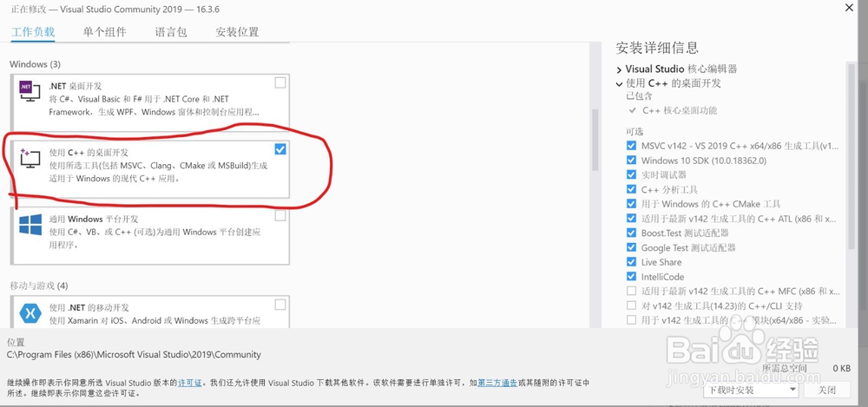Open the 安装位置 tab

[x=237, y=32]
